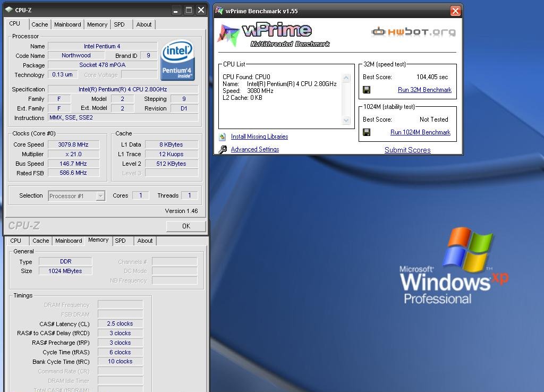544x392 pixels.
Task: Open Advanced Settings in wPrime
Action: coord(255,149)
